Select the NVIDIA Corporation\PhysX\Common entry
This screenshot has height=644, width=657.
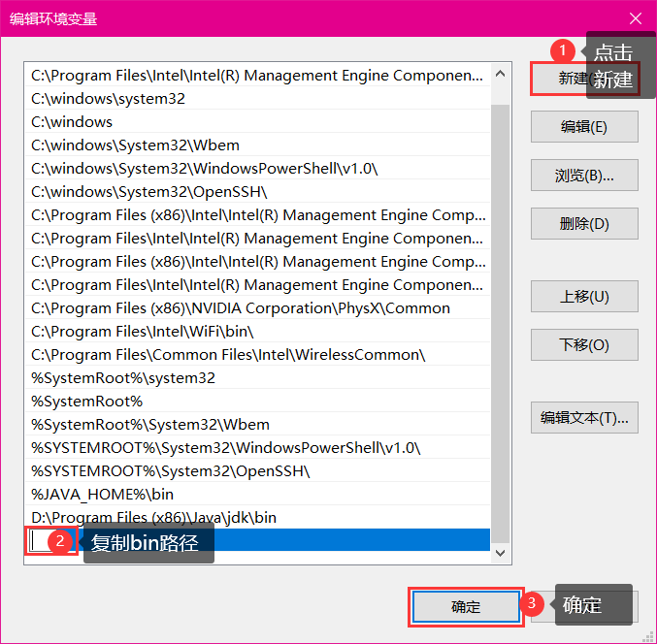(257, 308)
